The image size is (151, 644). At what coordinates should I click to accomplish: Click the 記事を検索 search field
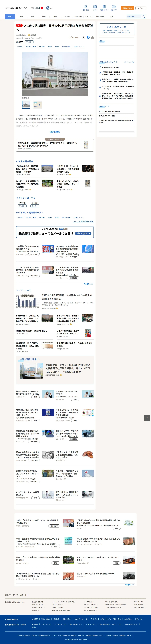pyautogui.click(x=134, y=17)
